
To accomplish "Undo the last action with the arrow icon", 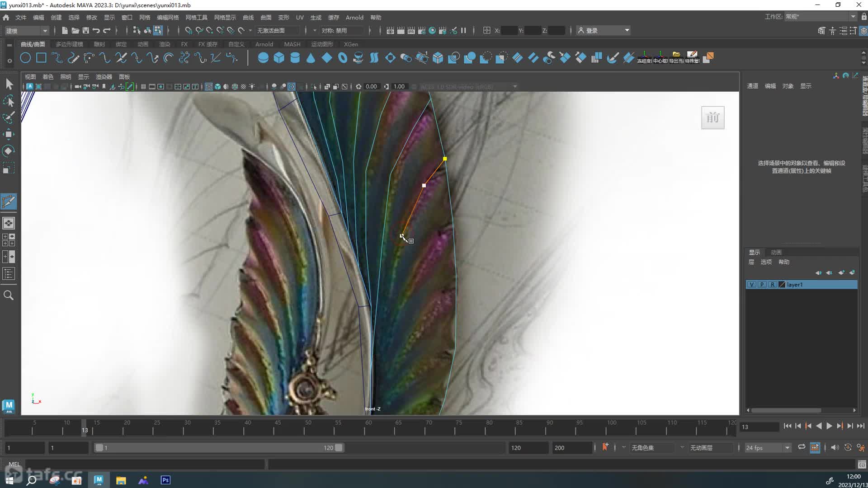I will 96,30.
